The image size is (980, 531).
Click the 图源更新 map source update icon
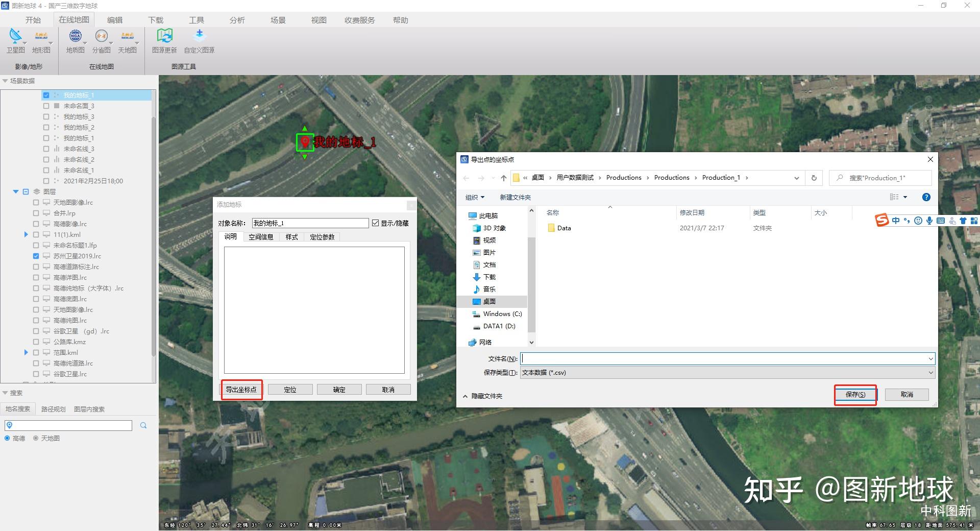click(x=164, y=40)
